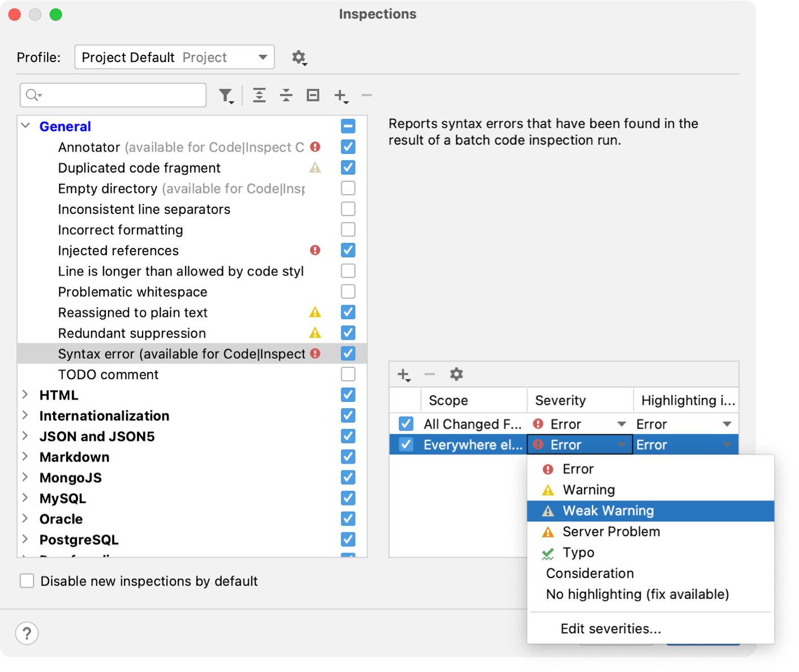Click the Duplicated code fragment warning icon

(x=315, y=168)
